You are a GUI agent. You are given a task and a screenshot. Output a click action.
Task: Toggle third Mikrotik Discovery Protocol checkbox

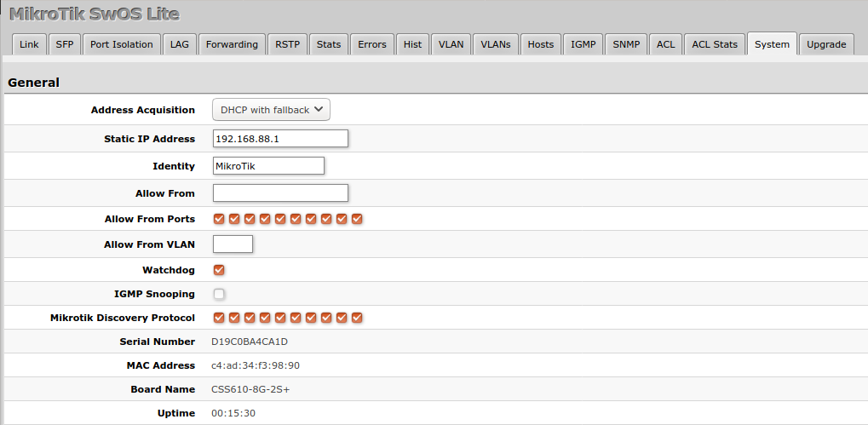click(x=250, y=318)
